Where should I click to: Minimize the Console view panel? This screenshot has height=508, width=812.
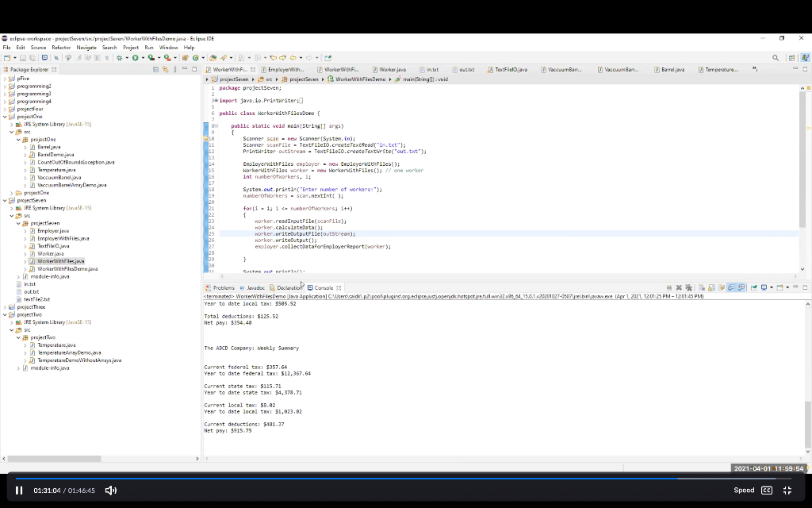tap(795, 287)
